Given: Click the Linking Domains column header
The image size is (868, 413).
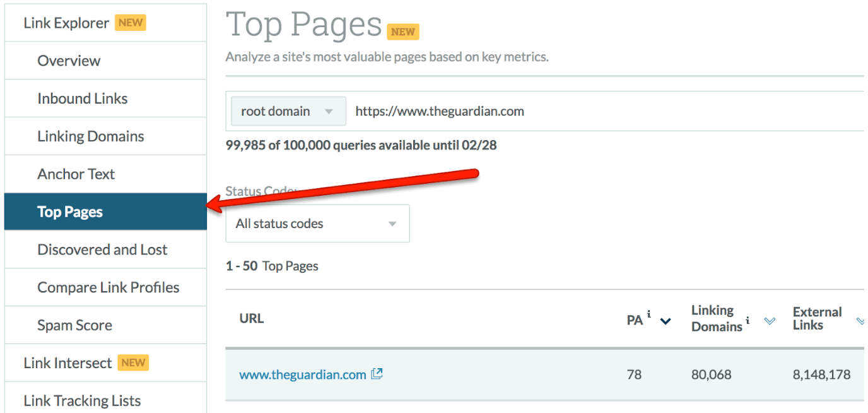Looking at the screenshot, I should coord(717,318).
